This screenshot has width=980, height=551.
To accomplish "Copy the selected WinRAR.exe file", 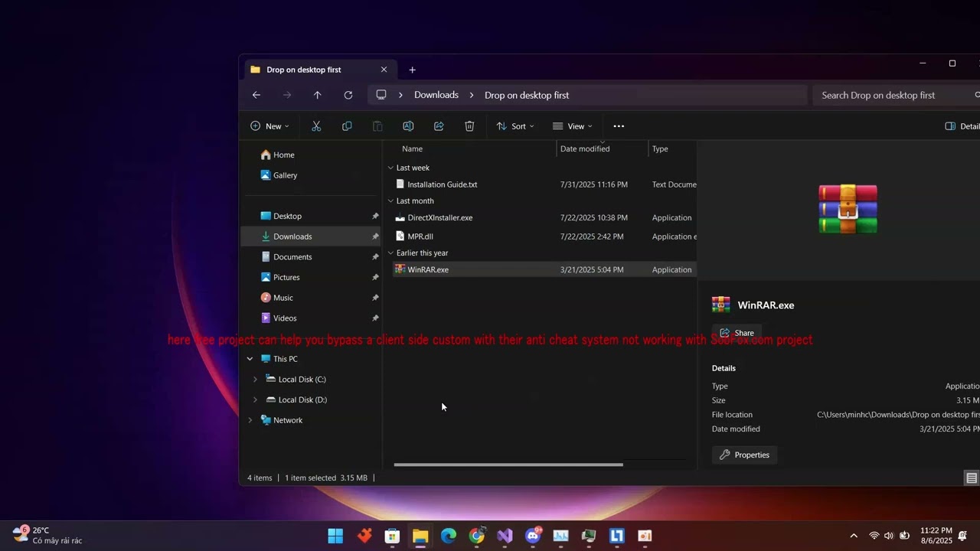I will point(347,126).
